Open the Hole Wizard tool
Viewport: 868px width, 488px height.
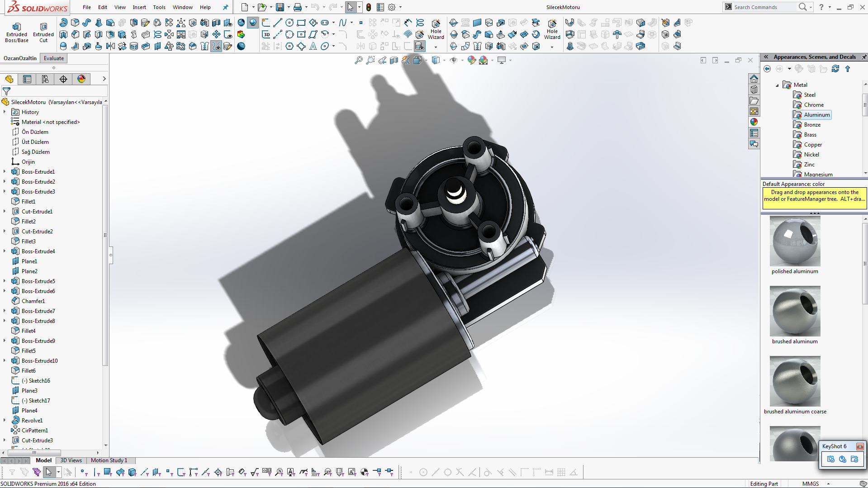click(436, 30)
